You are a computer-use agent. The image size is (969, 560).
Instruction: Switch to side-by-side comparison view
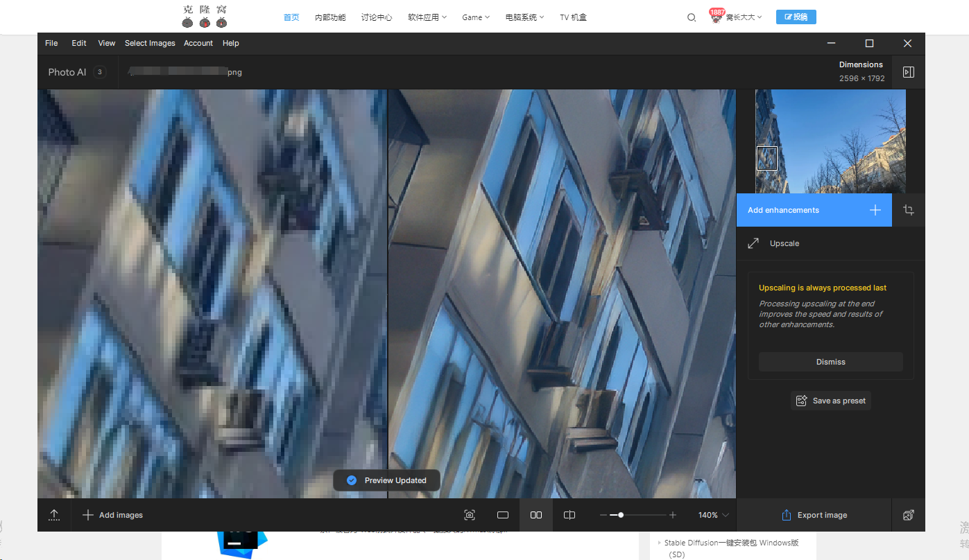[x=536, y=515]
